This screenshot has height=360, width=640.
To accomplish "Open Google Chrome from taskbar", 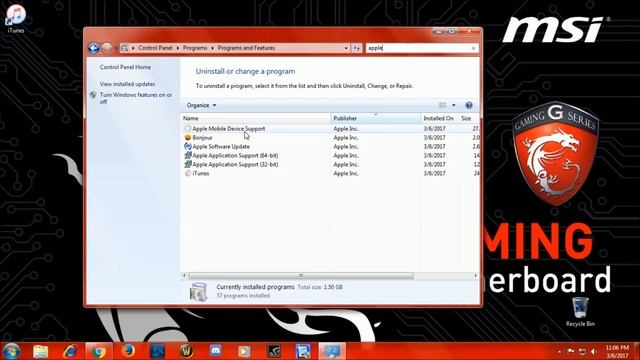I will click(99, 351).
